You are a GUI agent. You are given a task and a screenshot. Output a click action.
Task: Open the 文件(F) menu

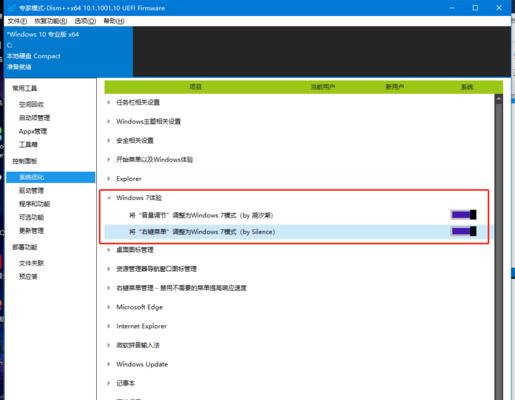17,21
